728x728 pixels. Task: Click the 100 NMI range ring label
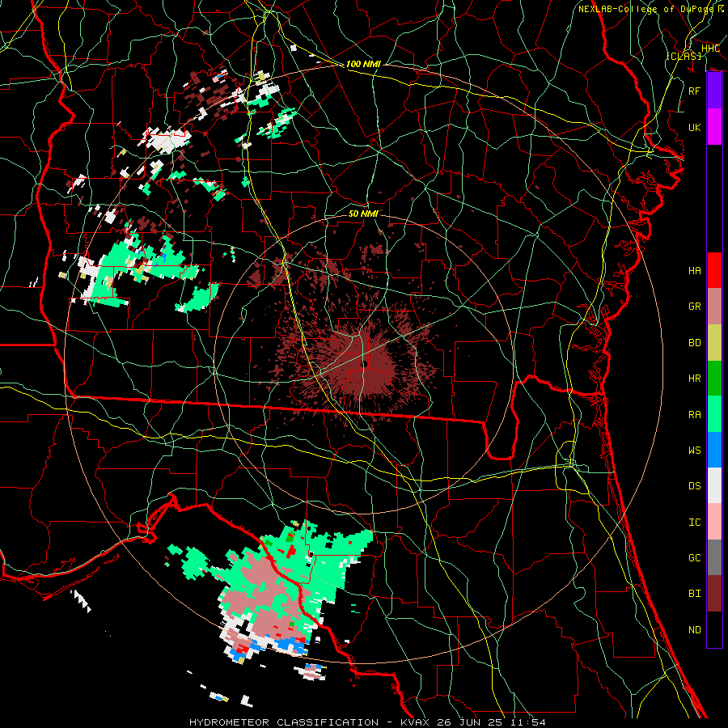(363, 64)
